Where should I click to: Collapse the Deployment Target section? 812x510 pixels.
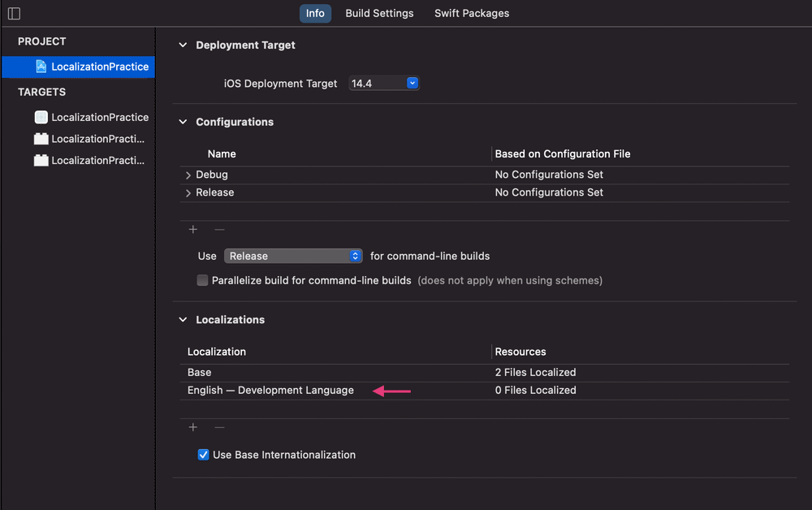(x=183, y=45)
